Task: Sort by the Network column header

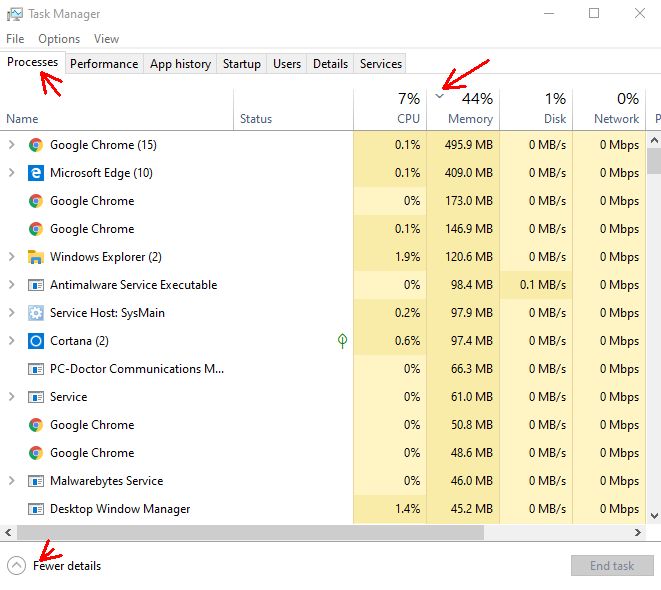Action: 609,110
